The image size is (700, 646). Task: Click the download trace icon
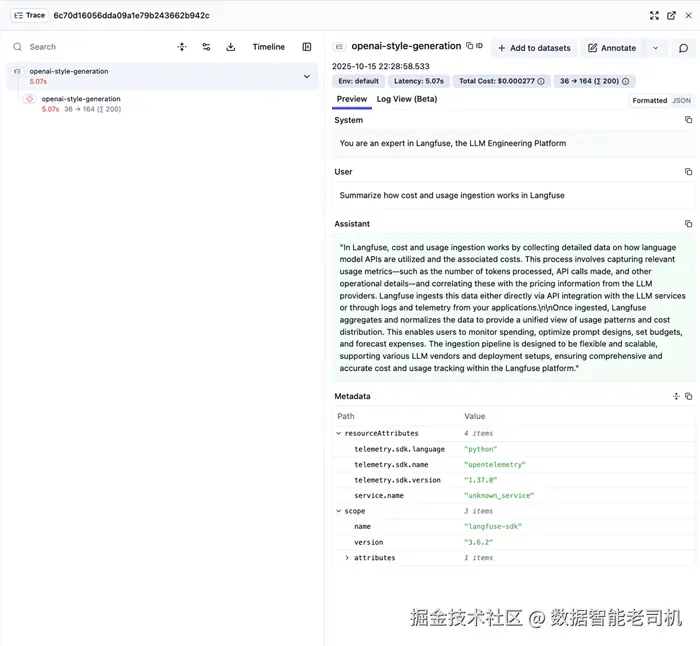point(230,47)
